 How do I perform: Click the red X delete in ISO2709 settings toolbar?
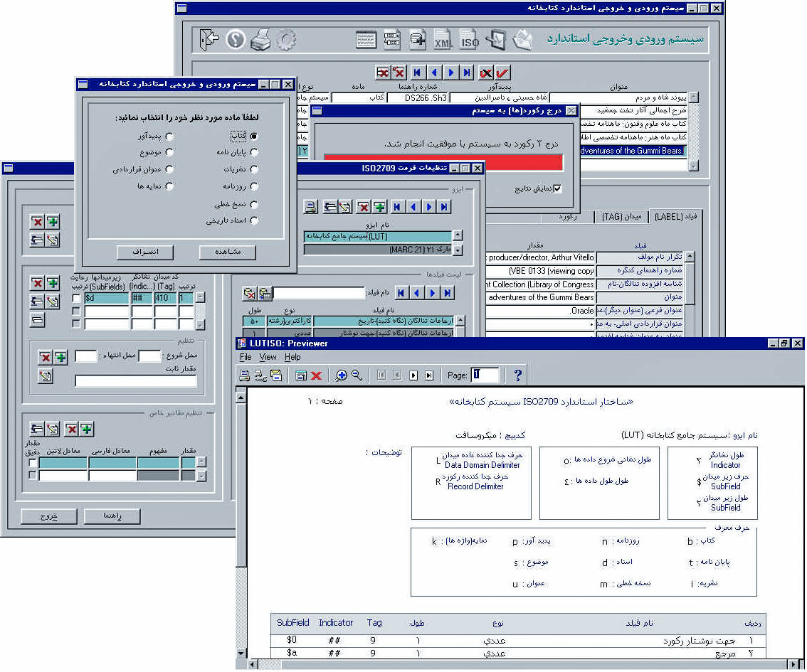coord(364,207)
